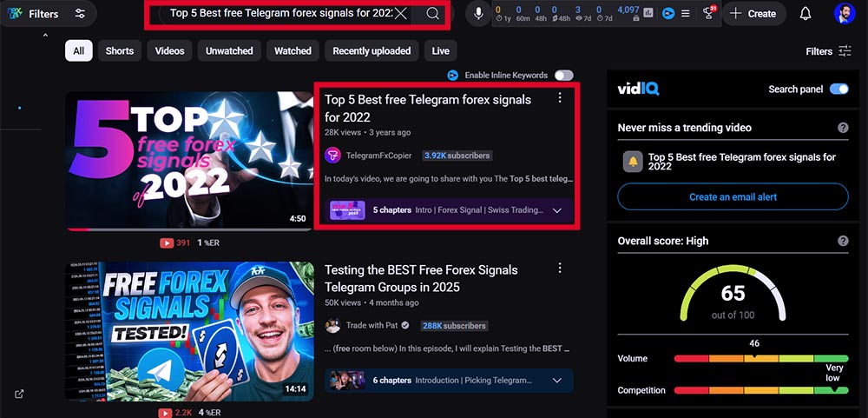Screen dimensions: 868x418
Task: Open external link icon in left sidebar
Action: click(x=19, y=395)
